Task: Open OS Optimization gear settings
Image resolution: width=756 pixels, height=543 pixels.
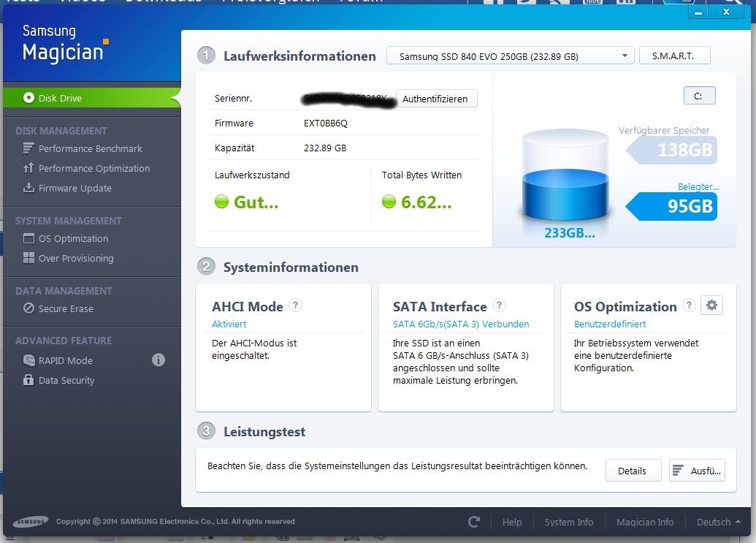Action: pos(711,305)
